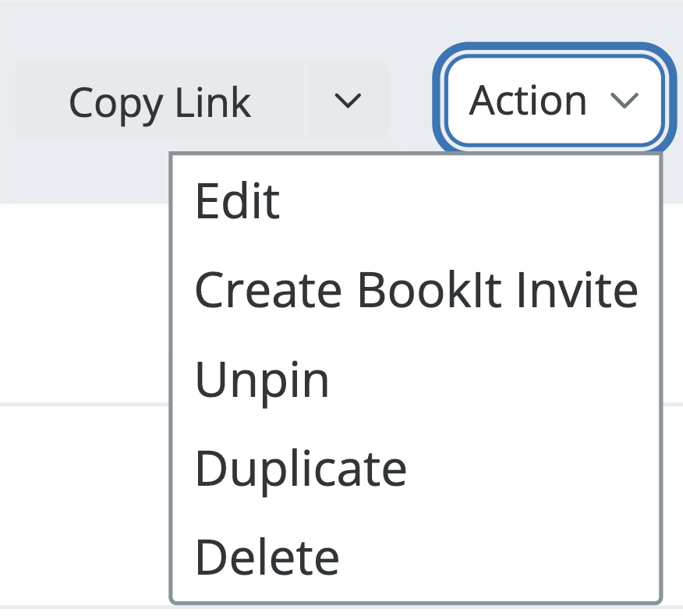Click the word Action in the blue-outlined button
Image resolution: width=683 pixels, height=616 pixels.
point(528,101)
